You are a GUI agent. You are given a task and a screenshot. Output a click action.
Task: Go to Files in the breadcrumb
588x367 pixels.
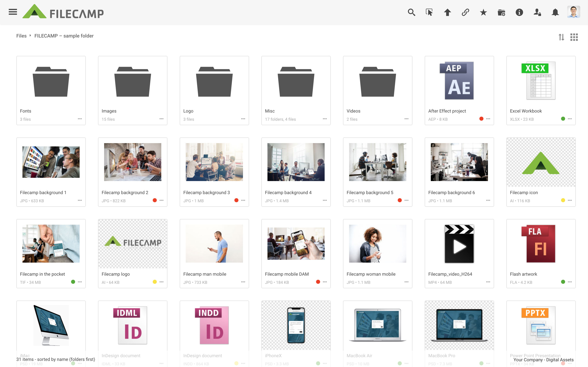tap(21, 36)
